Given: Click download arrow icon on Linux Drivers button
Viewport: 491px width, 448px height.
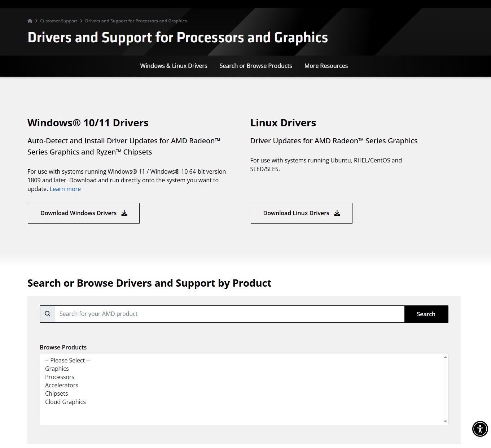Looking at the screenshot, I should [337, 213].
